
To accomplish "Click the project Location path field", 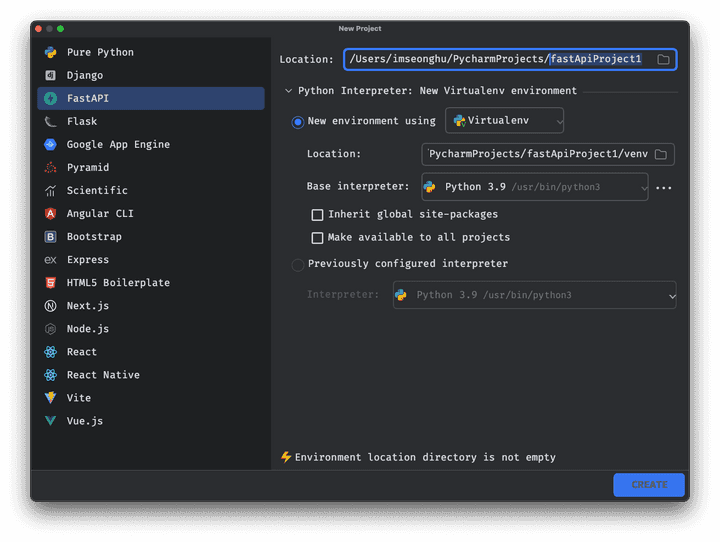I will 510,59.
